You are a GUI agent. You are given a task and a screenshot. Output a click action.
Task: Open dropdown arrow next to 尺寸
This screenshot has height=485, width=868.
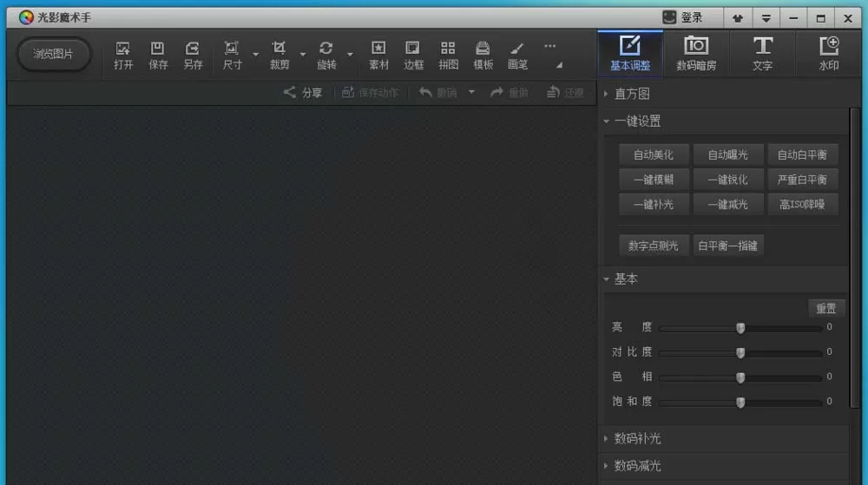255,54
